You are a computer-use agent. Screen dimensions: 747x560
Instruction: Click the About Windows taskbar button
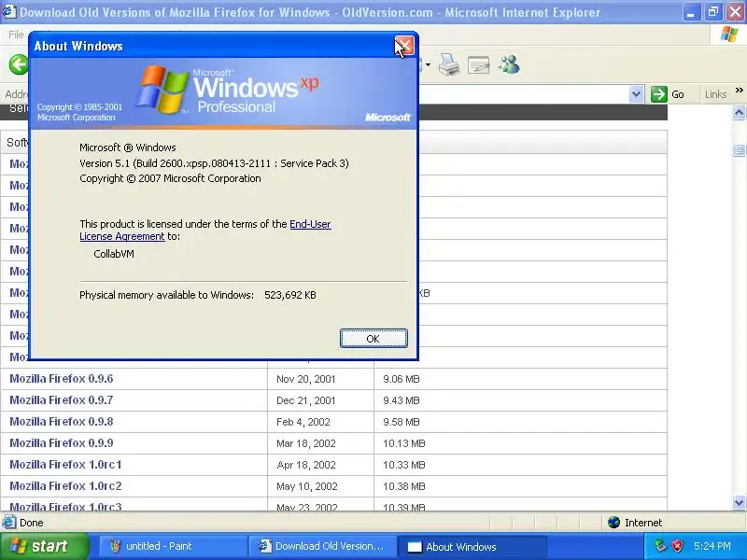coord(472,546)
